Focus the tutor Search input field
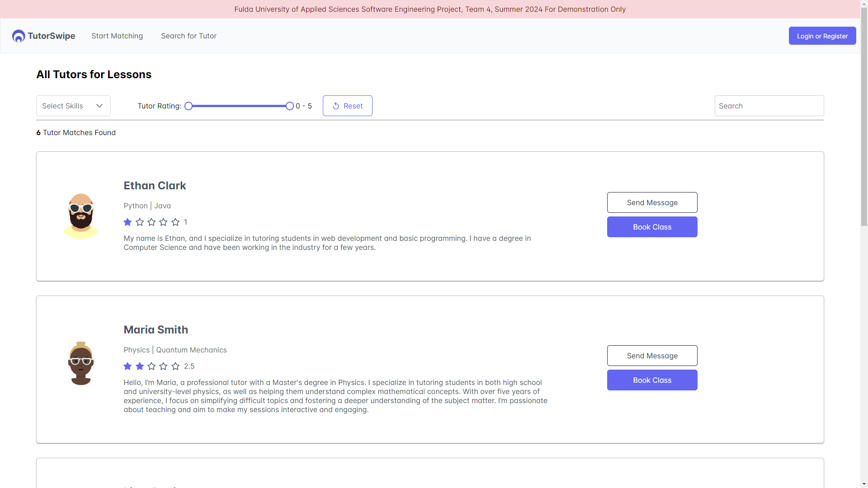The image size is (868, 488). click(x=769, y=106)
